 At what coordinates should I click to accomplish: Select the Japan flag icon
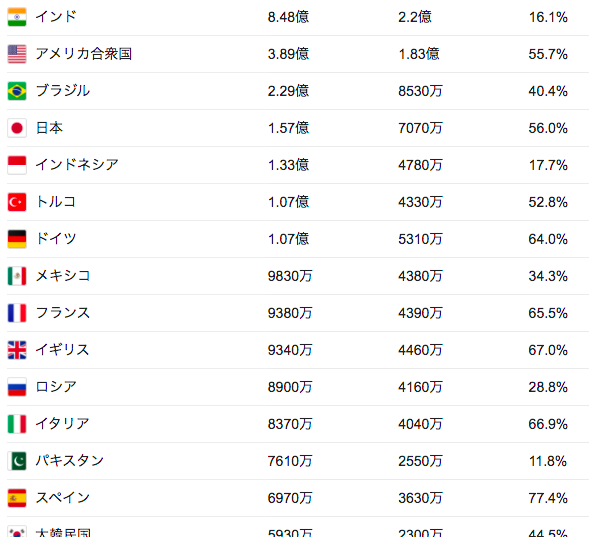17,128
